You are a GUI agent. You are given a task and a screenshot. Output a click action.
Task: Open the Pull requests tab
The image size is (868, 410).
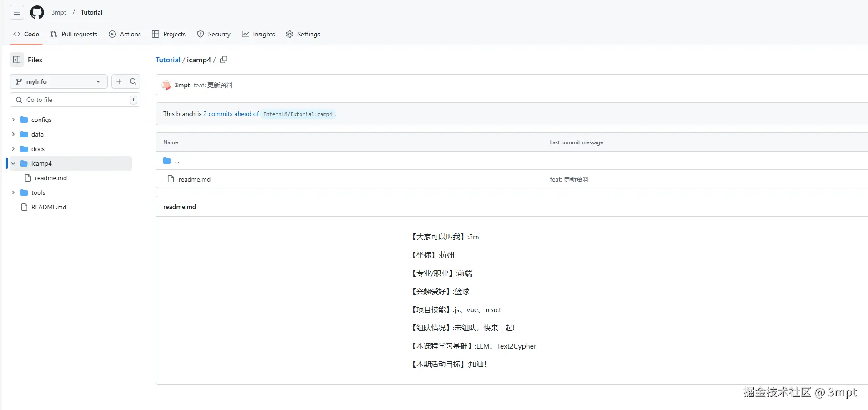point(74,34)
